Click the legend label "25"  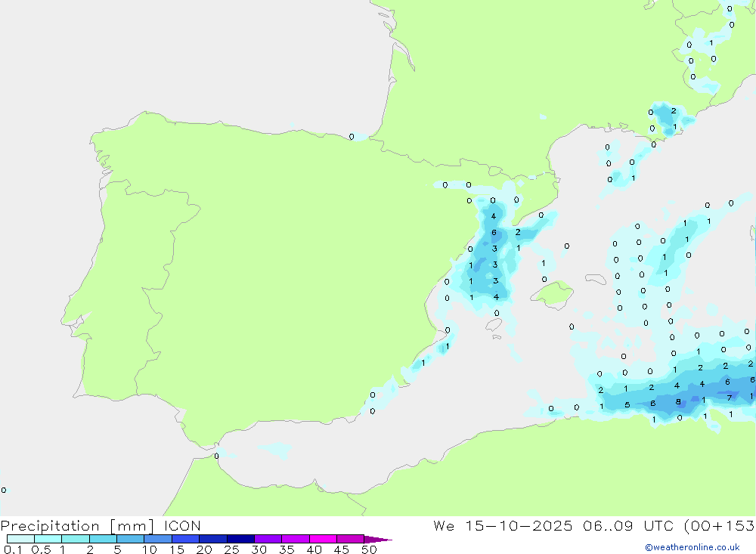[x=231, y=549]
